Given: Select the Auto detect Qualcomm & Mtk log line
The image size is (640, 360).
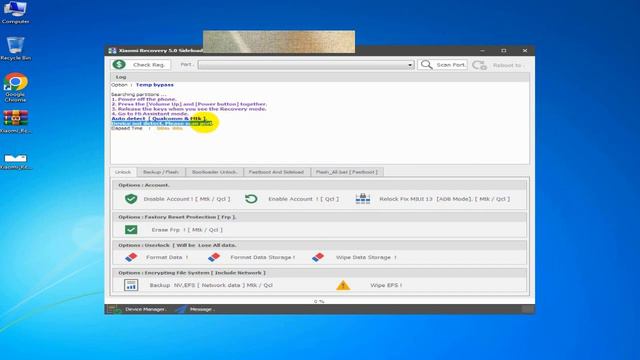Looking at the screenshot, I should tap(159, 118).
